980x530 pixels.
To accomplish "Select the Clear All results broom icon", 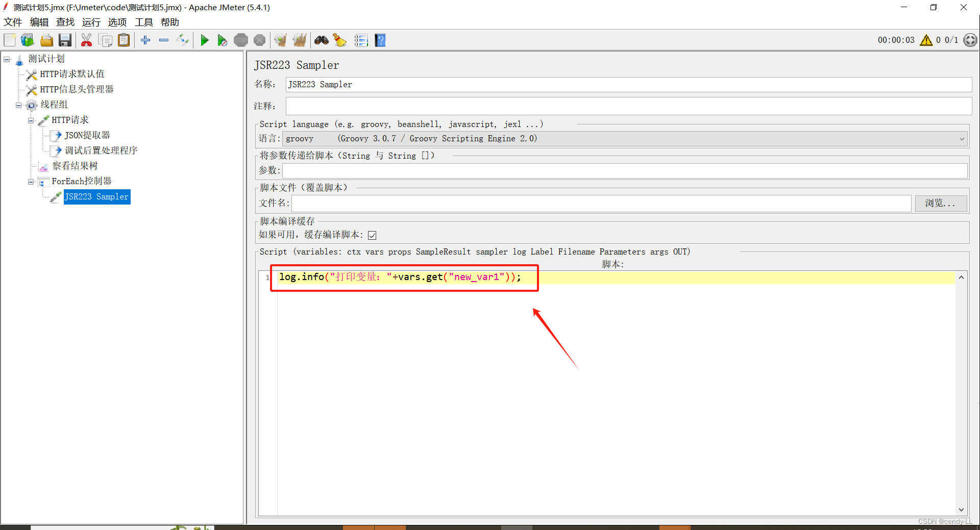I will [x=300, y=40].
